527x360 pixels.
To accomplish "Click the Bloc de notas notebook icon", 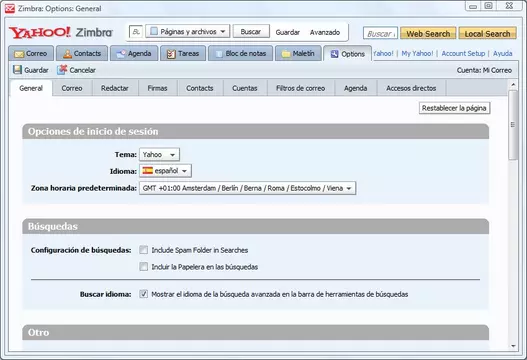I will 219,54.
